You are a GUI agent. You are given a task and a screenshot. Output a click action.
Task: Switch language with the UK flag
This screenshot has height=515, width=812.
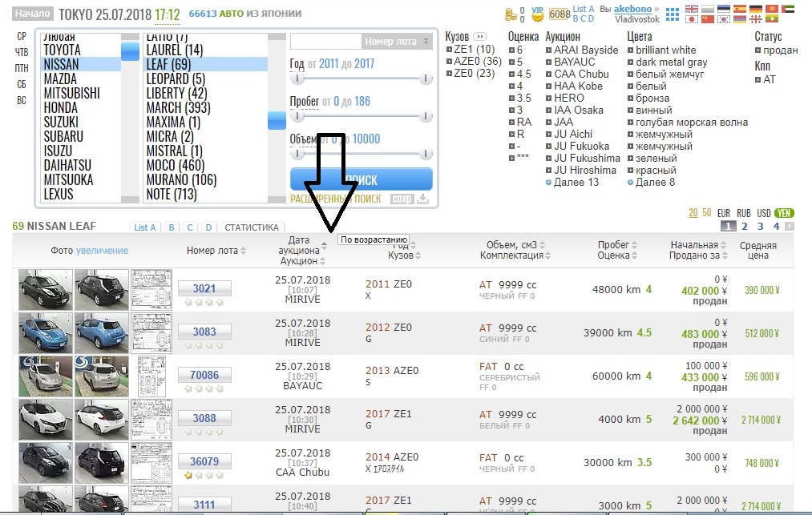[x=691, y=9]
